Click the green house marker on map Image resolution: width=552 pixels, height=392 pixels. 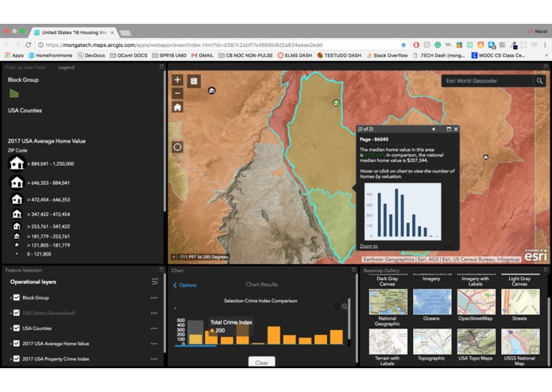pyautogui.click(x=336, y=102)
